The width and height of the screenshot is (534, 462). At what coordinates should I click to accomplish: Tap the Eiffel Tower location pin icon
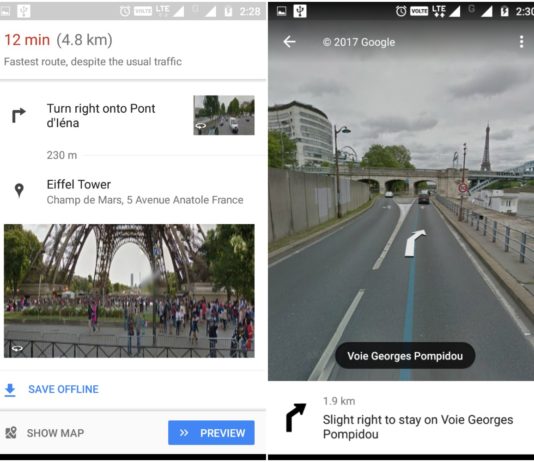19,190
